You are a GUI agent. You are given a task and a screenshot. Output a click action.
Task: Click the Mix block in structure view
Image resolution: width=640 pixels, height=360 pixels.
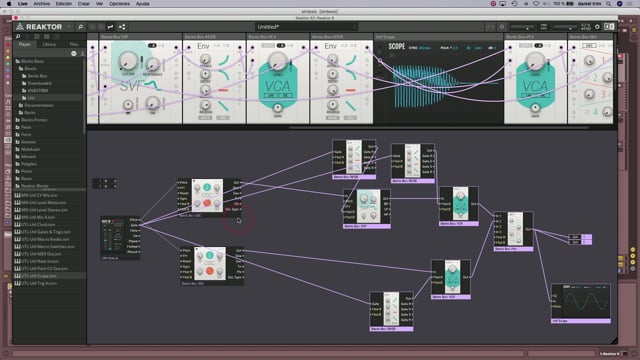(513, 231)
